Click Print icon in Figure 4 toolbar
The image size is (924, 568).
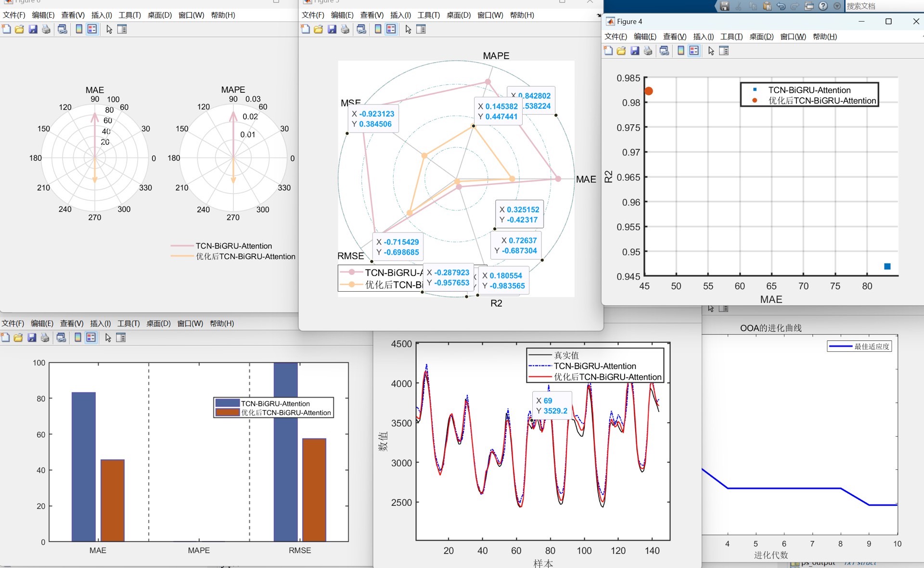pyautogui.click(x=648, y=51)
